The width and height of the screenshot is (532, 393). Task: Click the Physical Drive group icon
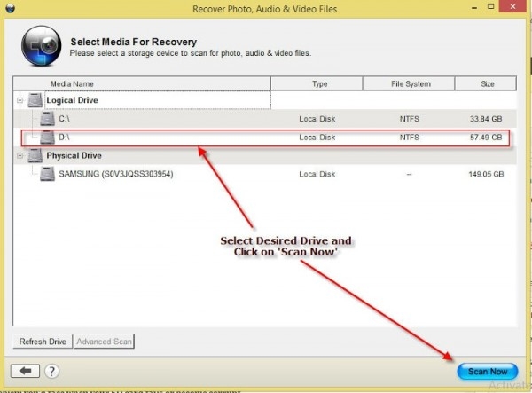pyautogui.click(x=35, y=155)
